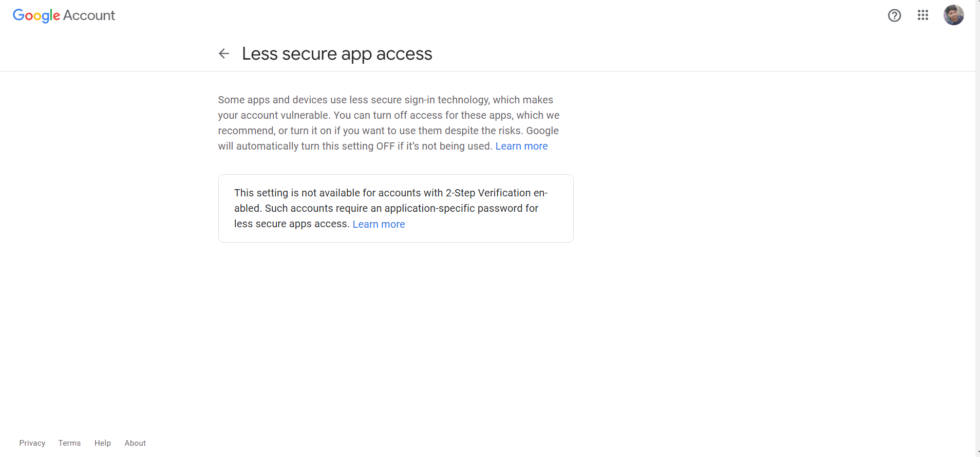Click the words 2-Step Verification in notice

coord(488,193)
